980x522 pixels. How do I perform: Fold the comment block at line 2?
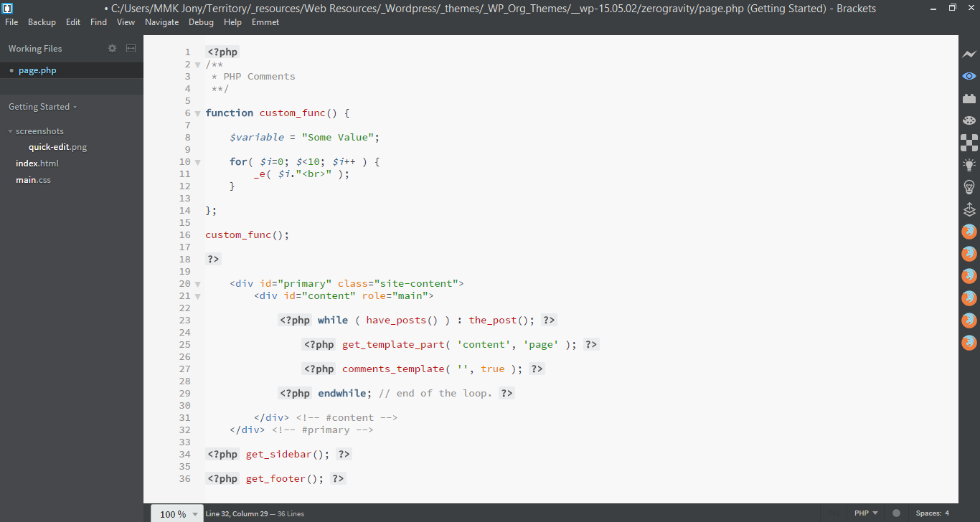point(198,65)
